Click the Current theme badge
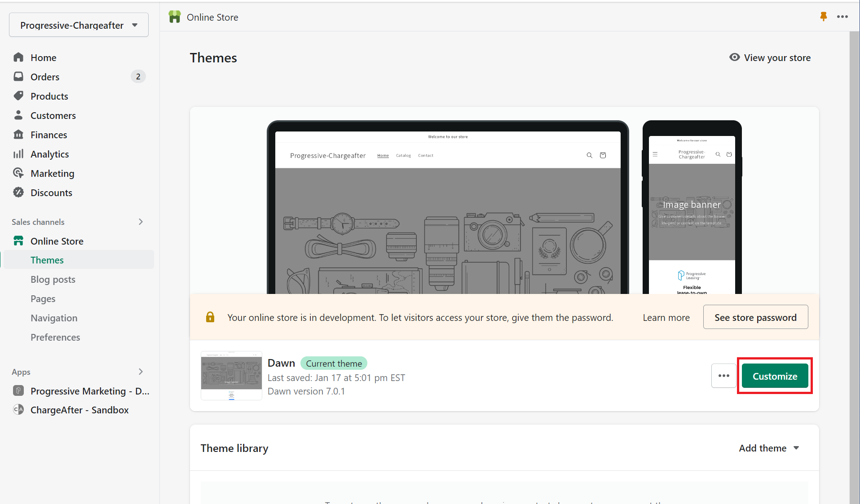The width and height of the screenshot is (860, 504). pos(334,364)
